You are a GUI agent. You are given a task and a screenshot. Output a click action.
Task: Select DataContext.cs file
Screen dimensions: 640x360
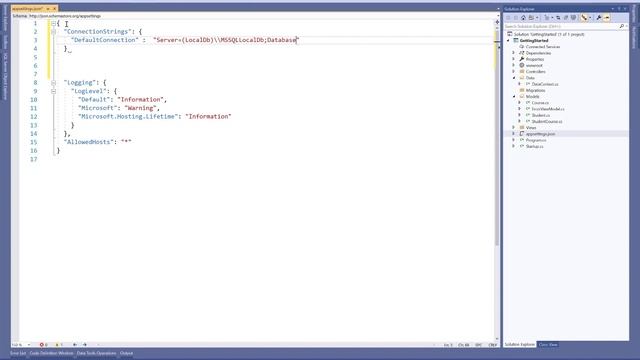tap(545, 84)
